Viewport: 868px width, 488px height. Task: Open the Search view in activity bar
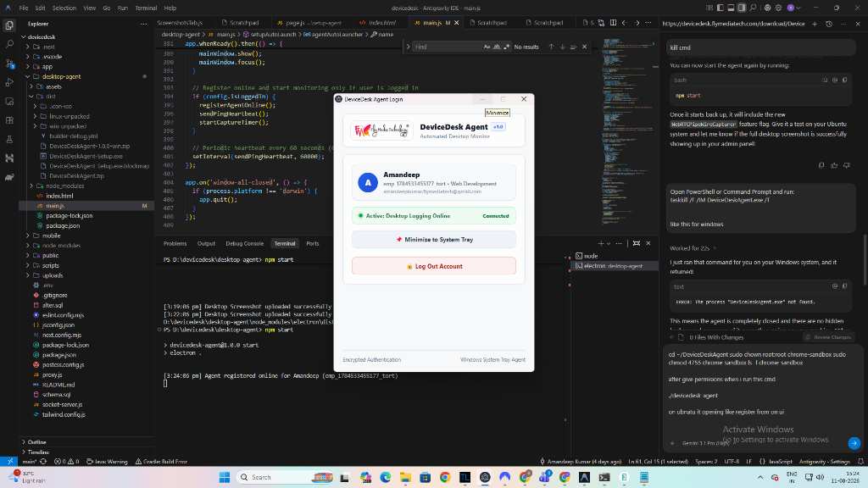tap(9, 44)
